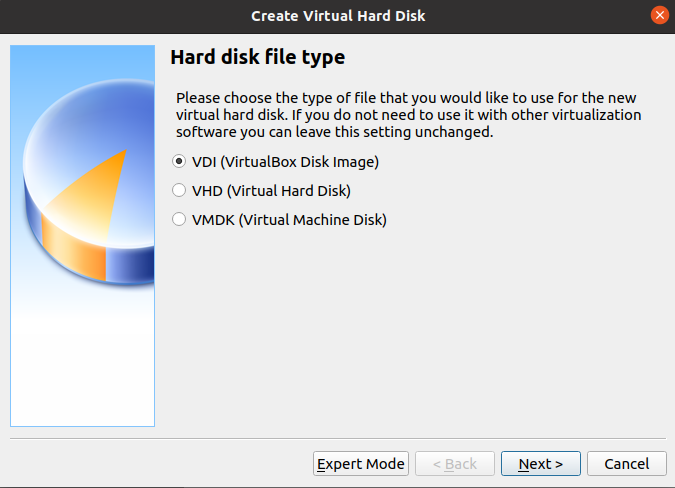Switch to Expert Mode
The height and width of the screenshot is (488, 675).
(361, 464)
